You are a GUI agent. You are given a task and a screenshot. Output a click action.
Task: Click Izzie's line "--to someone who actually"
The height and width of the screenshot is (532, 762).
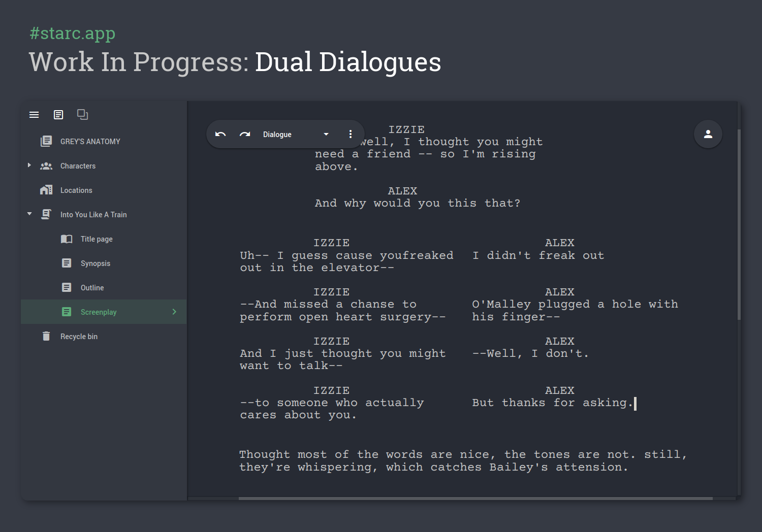[332, 403]
